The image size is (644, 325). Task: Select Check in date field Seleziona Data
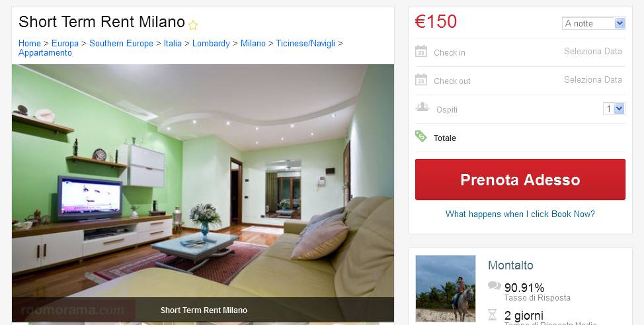pos(592,52)
